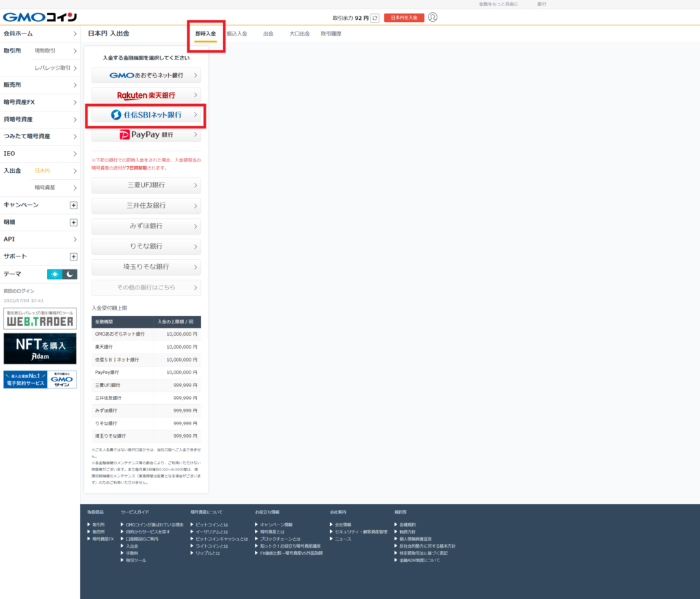Click the ビットコインとは footer link
700x599 pixels.
[x=211, y=525]
